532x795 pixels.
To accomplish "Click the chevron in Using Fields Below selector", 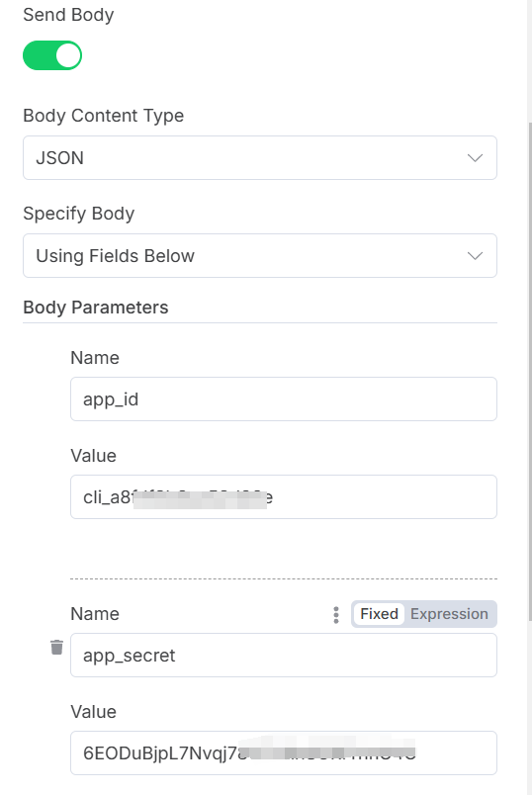I will (x=475, y=256).
